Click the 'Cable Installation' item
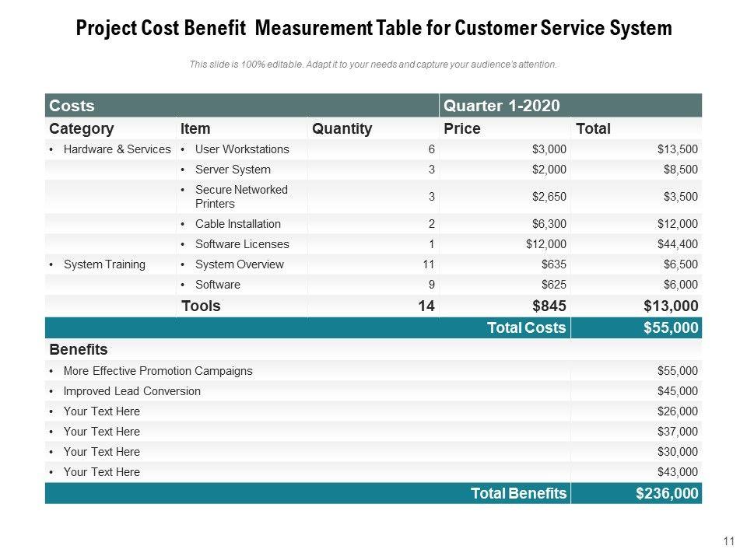This screenshot has width=747, height=560. 238,224
